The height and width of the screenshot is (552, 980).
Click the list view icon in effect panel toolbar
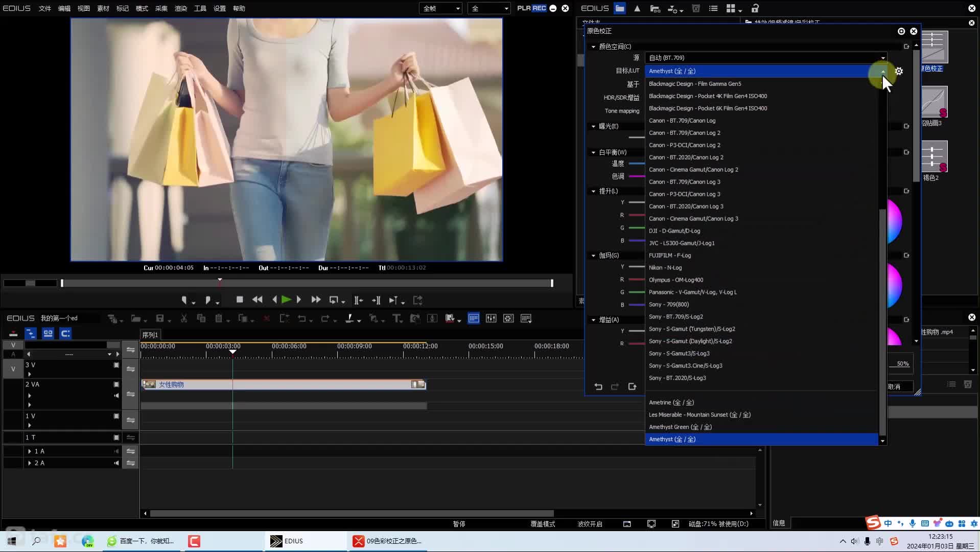tap(713, 8)
